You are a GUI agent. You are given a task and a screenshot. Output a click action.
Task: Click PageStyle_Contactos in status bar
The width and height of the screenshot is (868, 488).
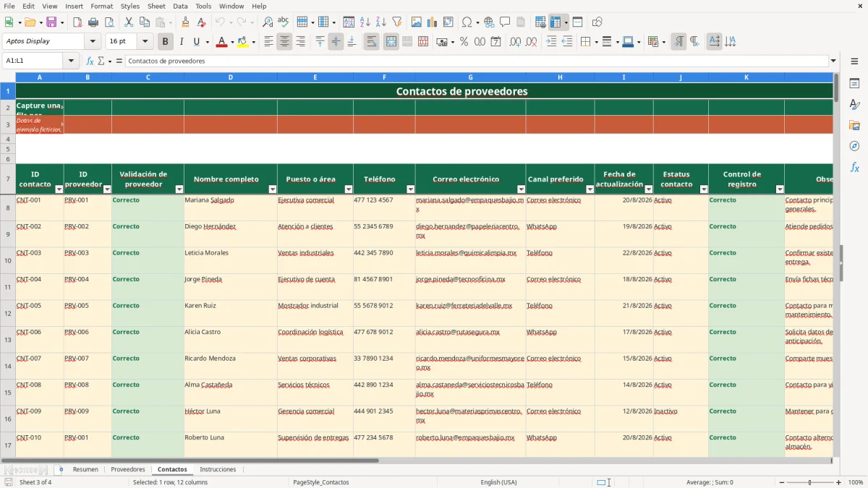[x=321, y=482]
